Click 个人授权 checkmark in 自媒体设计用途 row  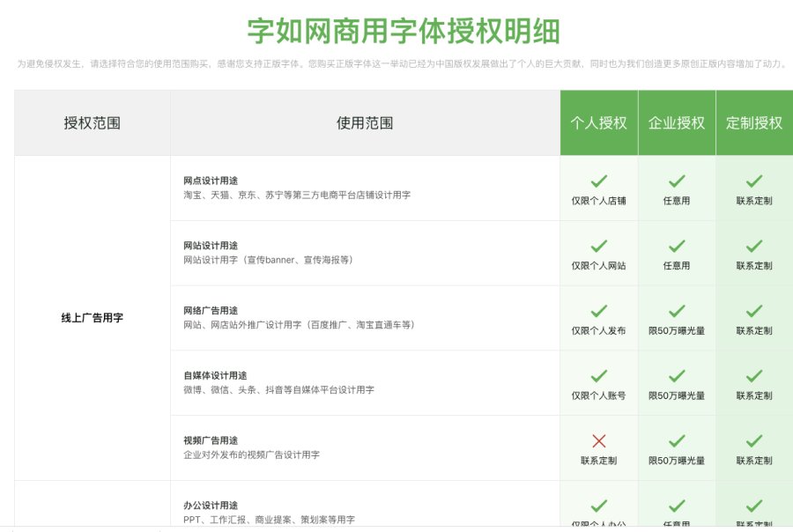coord(599,376)
